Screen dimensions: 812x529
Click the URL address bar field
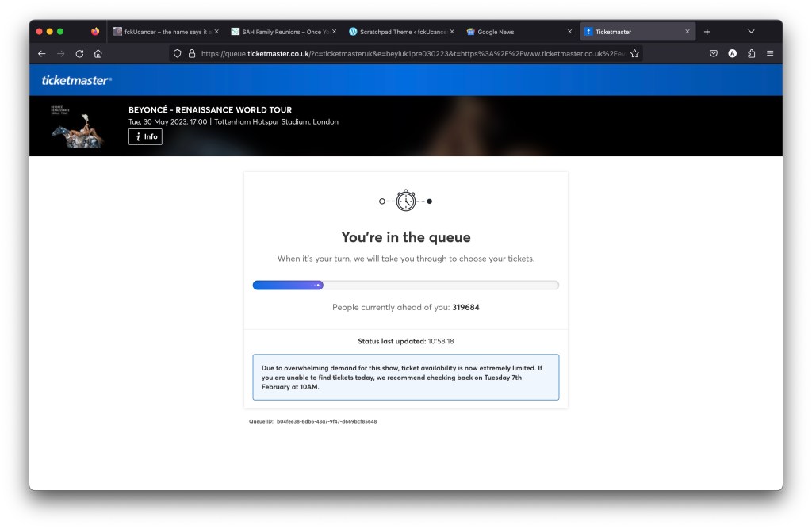click(x=412, y=54)
